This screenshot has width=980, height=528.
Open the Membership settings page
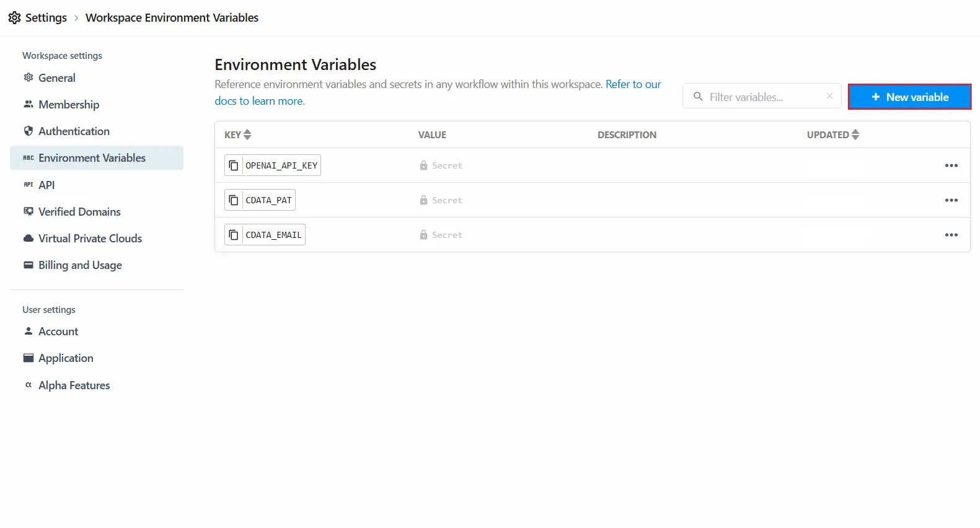coord(68,105)
